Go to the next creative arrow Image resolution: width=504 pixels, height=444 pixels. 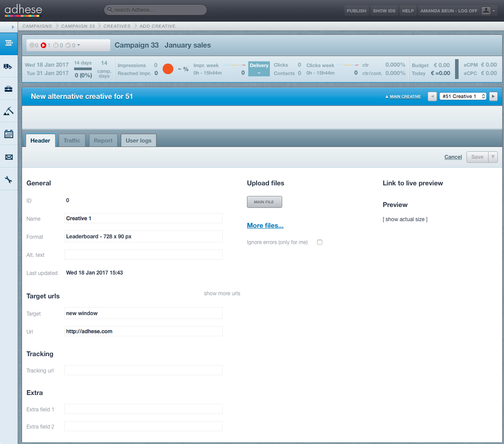tap(493, 96)
